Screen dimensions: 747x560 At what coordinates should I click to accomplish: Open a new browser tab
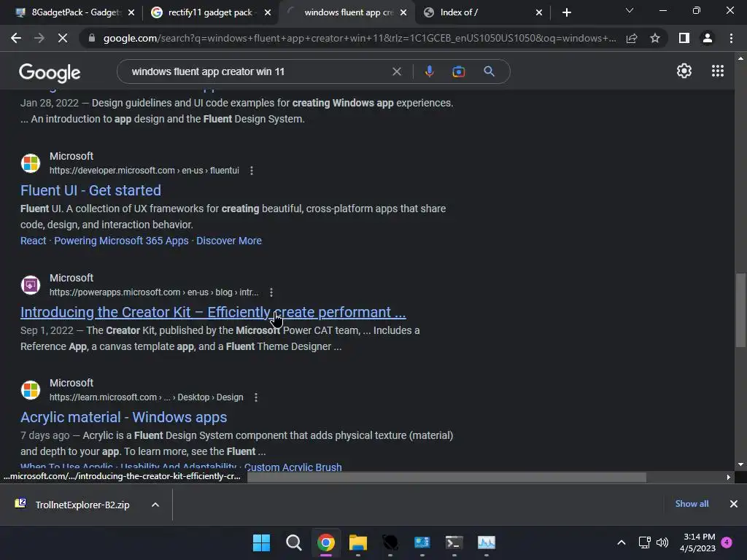(566, 12)
